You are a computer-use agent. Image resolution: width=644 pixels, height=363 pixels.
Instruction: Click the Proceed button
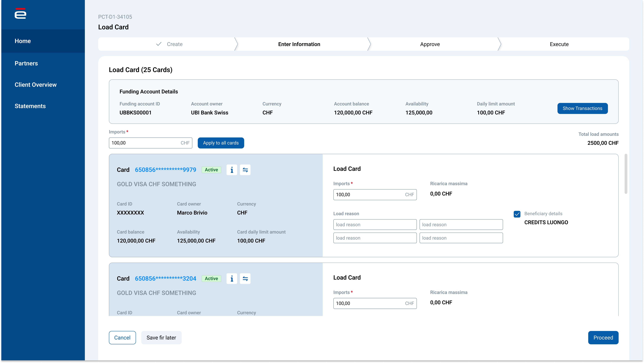pyautogui.click(x=603, y=338)
